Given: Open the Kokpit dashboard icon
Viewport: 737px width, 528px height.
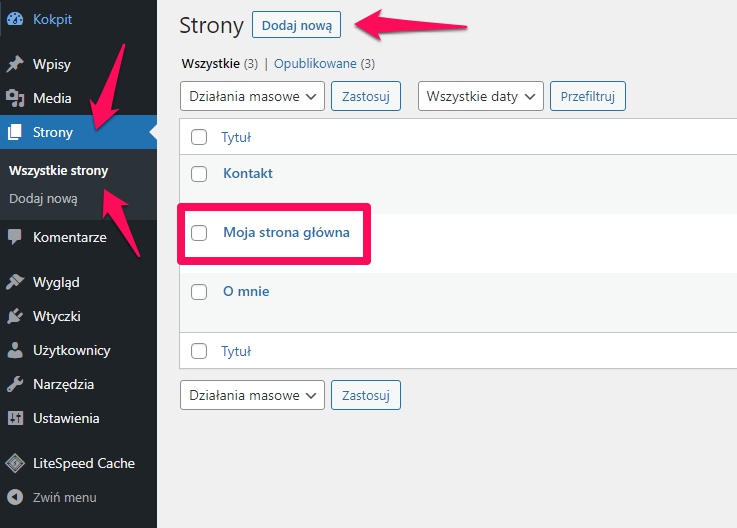Looking at the screenshot, I should pyautogui.click(x=15, y=19).
